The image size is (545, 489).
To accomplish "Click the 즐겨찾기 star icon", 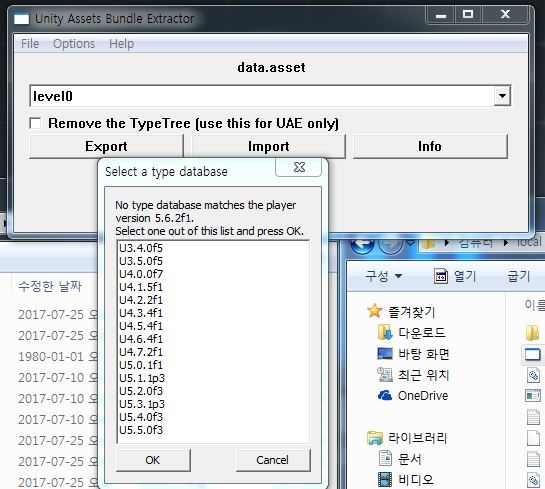I will point(375,311).
